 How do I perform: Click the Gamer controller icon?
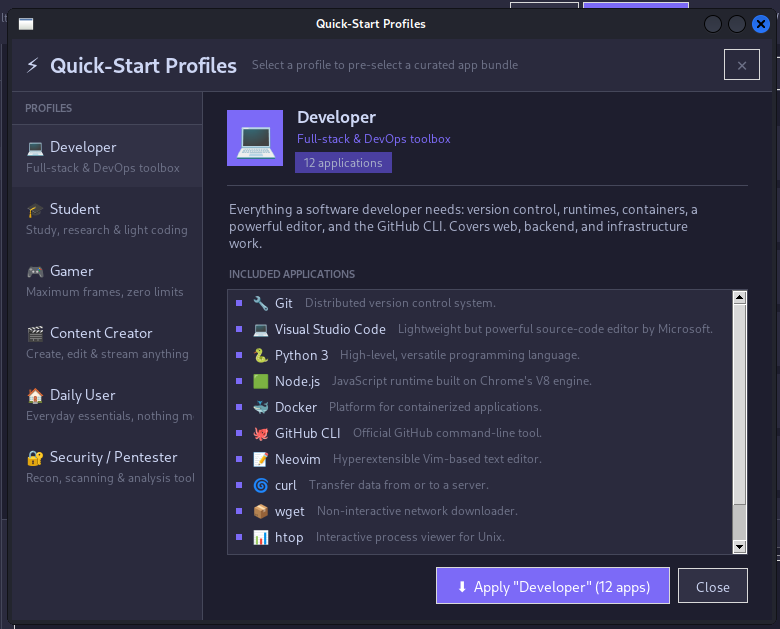pyautogui.click(x=35, y=272)
